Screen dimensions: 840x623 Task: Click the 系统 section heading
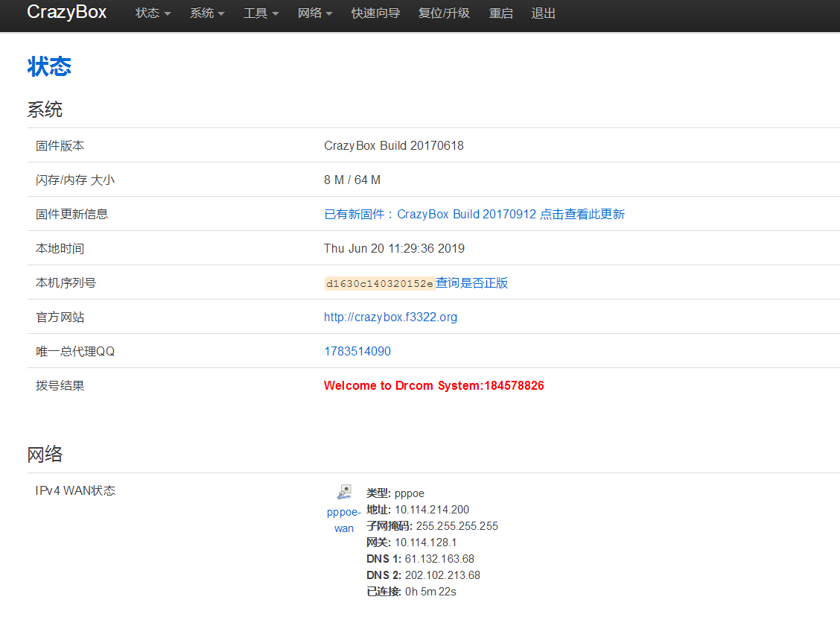click(45, 110)
